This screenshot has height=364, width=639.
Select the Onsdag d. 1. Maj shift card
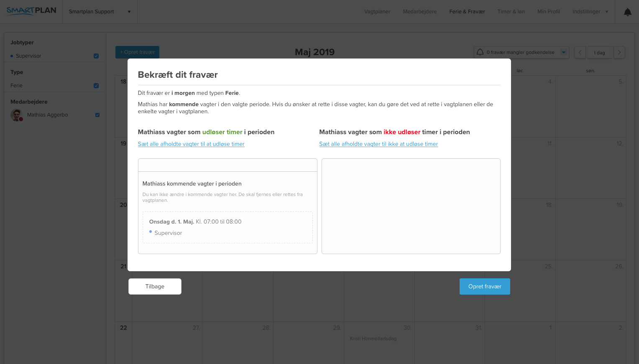pyautogui.click(x=227, y=227)
